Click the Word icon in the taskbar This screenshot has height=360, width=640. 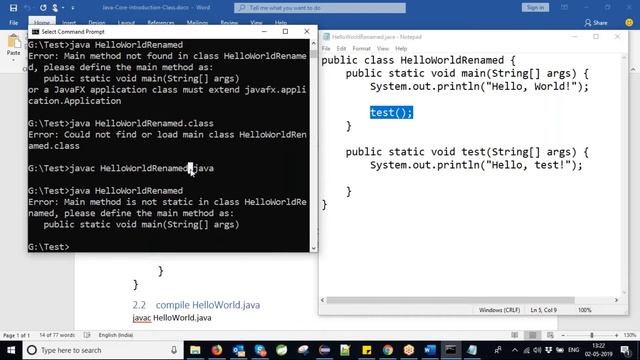430,350
